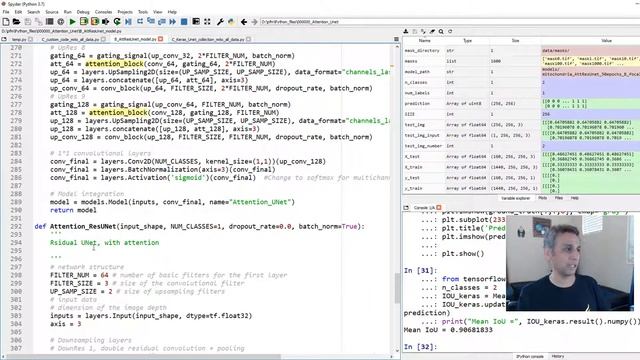This screenshot has width=640, height=360.
Task: Select History tab
Action: [x=558, y=356]
